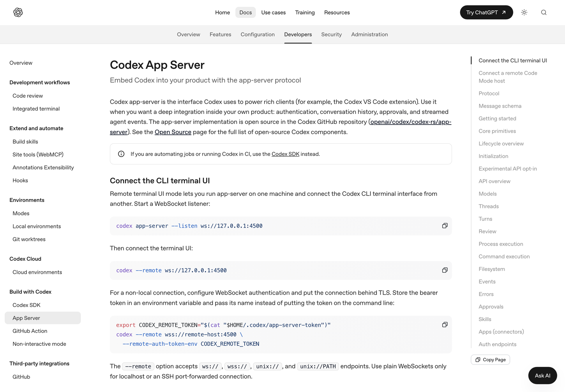Jump to Protocol in page outline

pyautogui.click(x=489, y=94)
